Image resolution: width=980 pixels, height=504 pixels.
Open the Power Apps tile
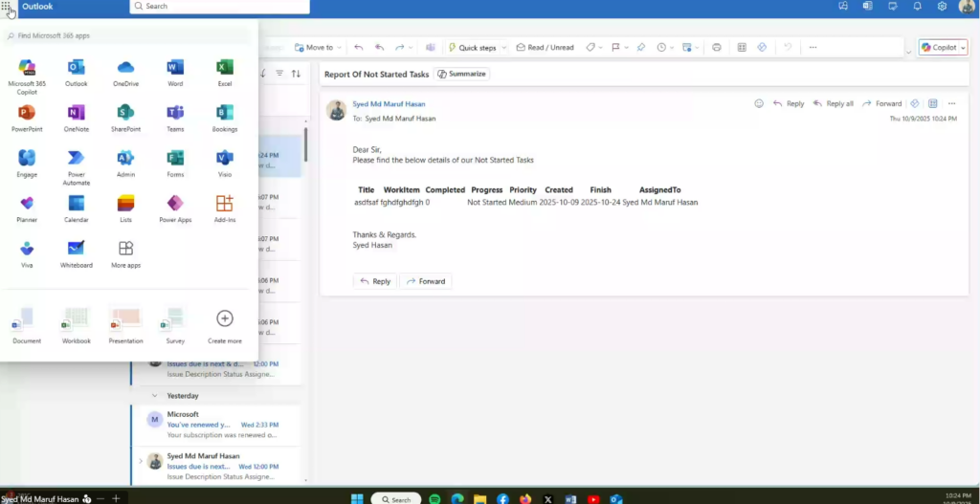click(175, 208)
